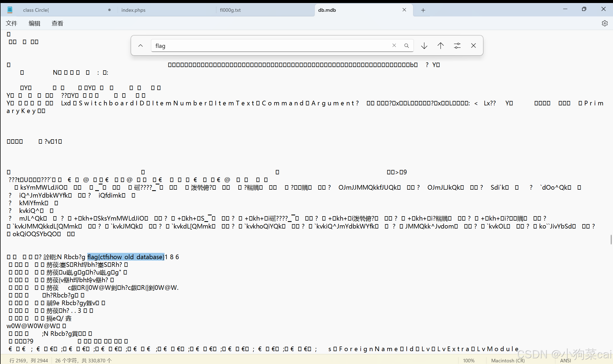Click Macintosh (CR) line ending indicator
613x364 pixels.
[508, 360]
